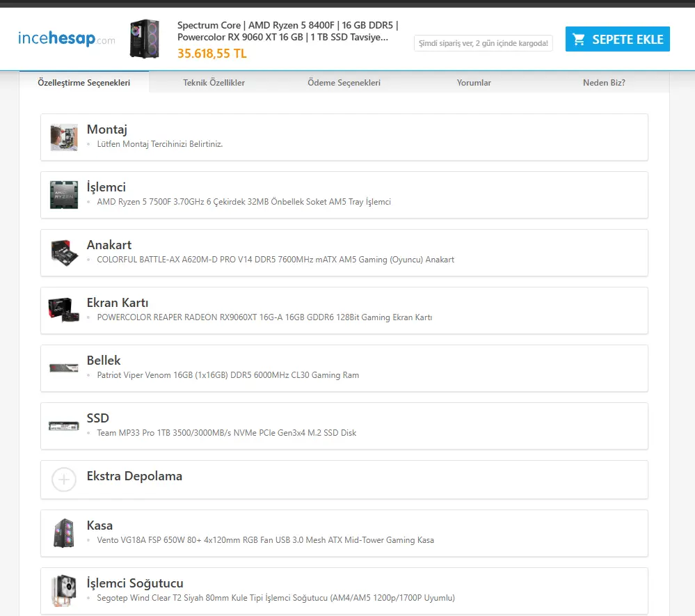Click the Team MP33 Pro 1TB description
Image resolution: width=695 pixels, height=616 pixels.
pos(227,433)
